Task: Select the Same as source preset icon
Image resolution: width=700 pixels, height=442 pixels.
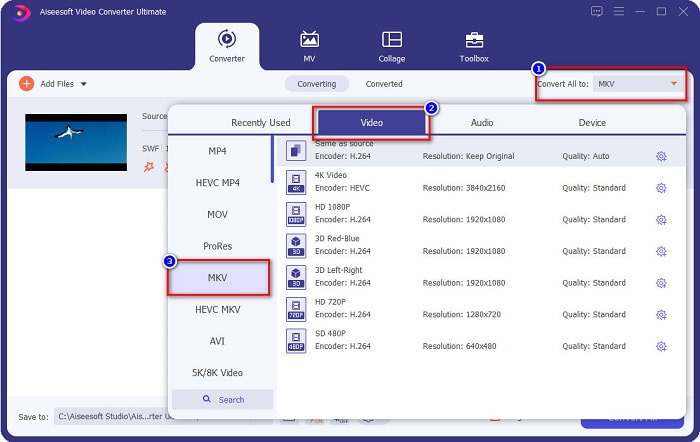Action: 296,151
